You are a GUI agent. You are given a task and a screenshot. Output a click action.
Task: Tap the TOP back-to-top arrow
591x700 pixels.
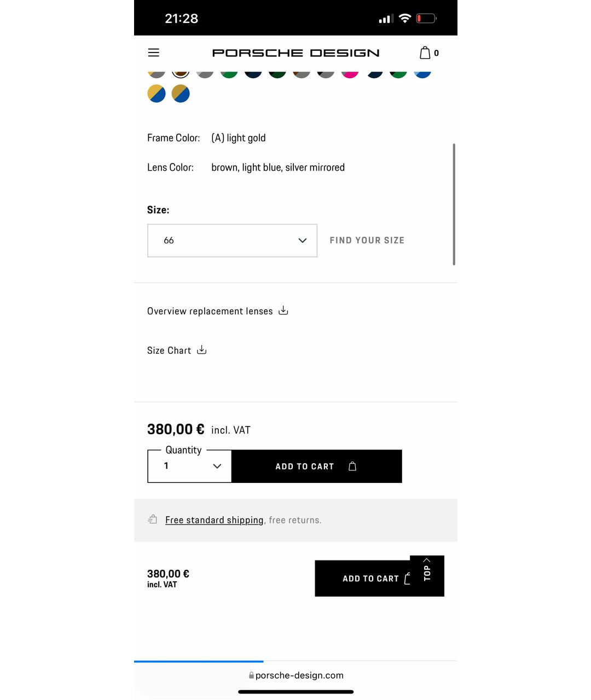point(427,570)
